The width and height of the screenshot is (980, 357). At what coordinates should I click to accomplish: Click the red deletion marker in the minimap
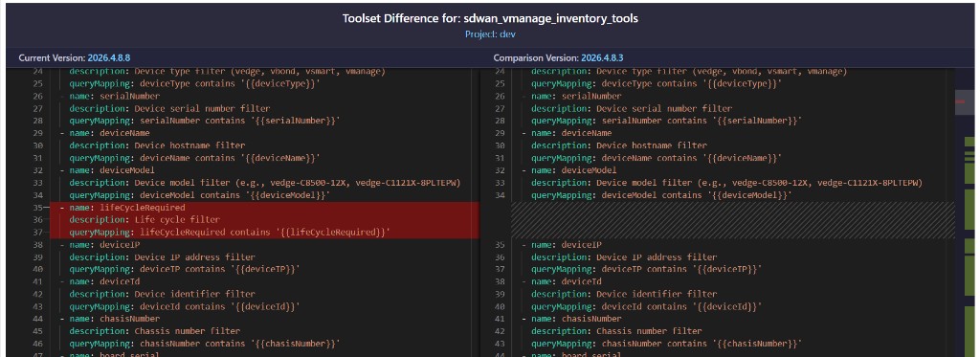click(x=961, y=100)
